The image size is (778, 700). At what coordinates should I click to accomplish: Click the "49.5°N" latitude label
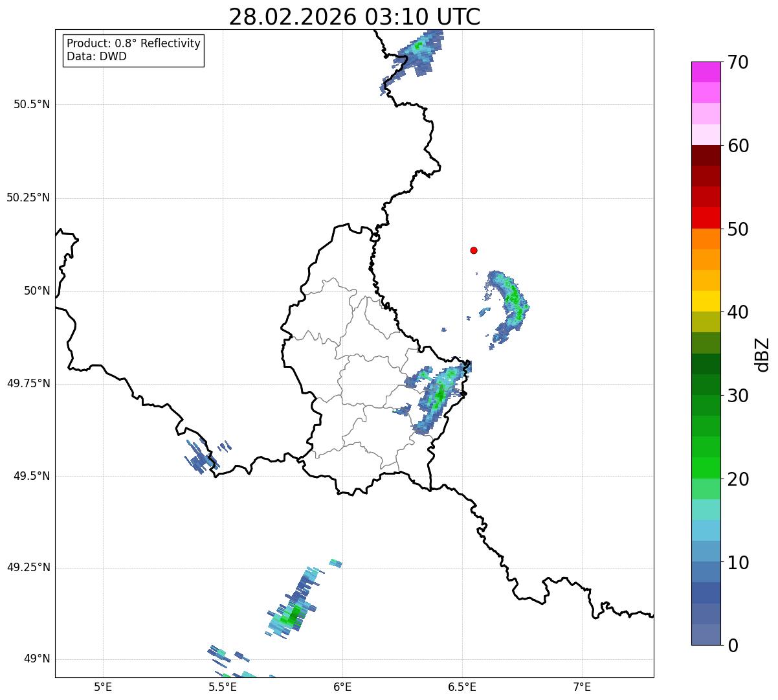point(32,476)
